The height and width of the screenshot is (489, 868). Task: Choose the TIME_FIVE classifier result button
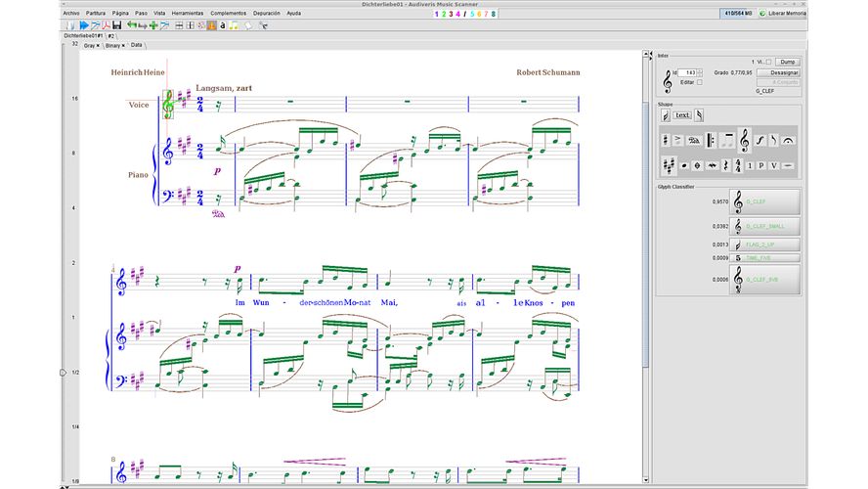click(x=765, y=258)
